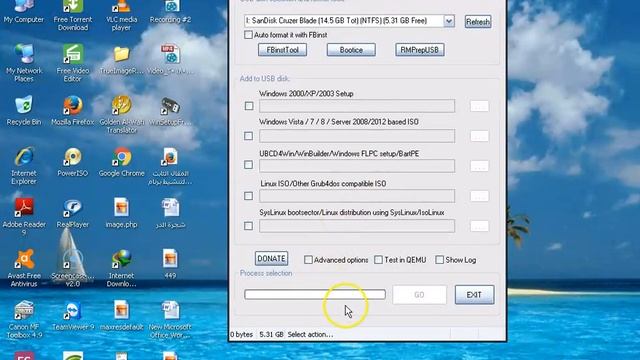Viewport: 640px width, 360px height.
Task: Open PowerISO desktop shortcut
Action: click(73, 162)
